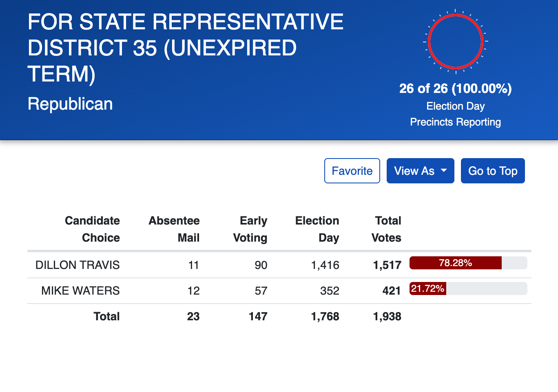Select candidate DILLON TRAVIS row
Image resolution: width=558 pixels, height=392 pixels.
[x=77, y=265]
